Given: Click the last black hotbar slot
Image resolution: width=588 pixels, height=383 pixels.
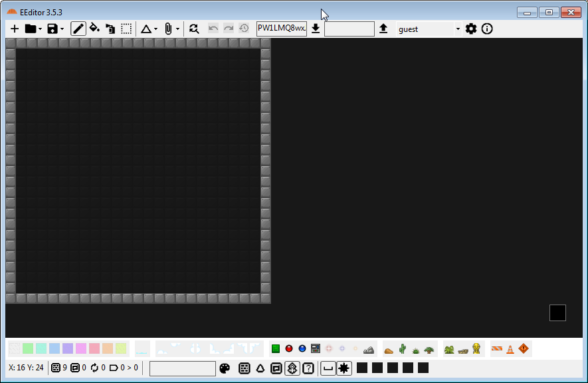Looking at the screenshot, I should point(423,368).
